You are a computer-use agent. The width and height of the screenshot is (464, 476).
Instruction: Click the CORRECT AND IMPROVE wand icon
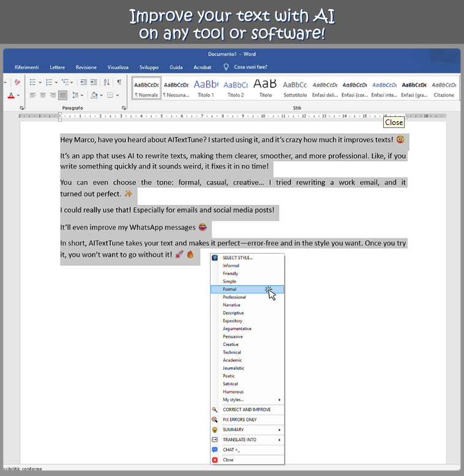point(215,409)
